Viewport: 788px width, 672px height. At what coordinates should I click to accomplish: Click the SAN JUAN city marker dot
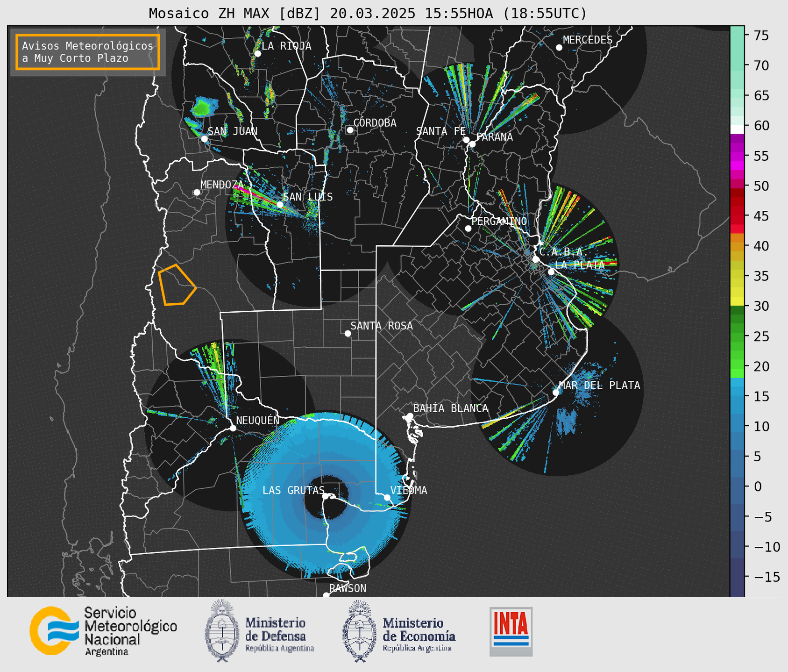click(204, 139)
